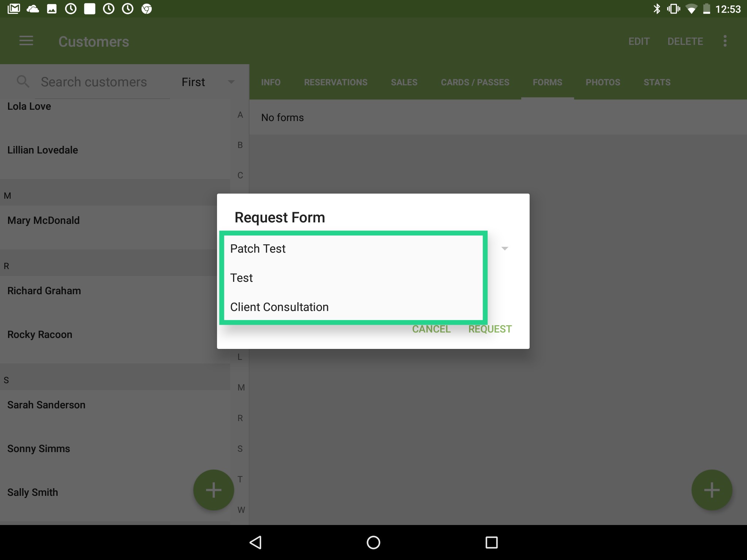The height and width of the screenshot is (560, 747).
Task: Open the First name sort dropdown
Action: click(208, 82)
